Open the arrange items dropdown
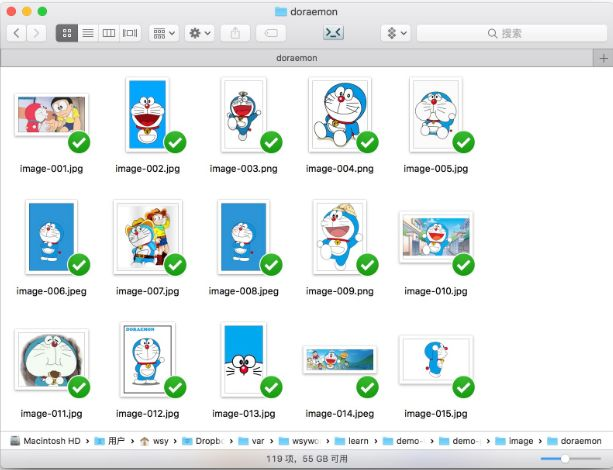This screenshot has height=470, width=613. pos(164,33)
